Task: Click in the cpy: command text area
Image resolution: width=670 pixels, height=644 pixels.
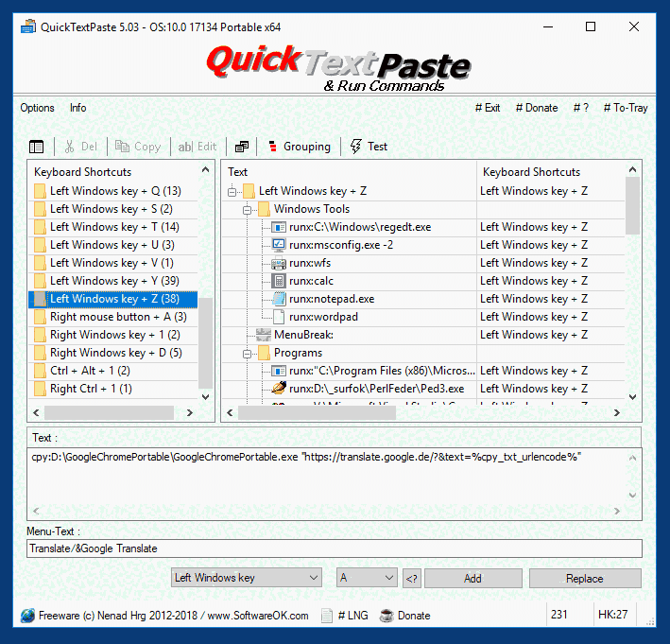Action: 326,477
